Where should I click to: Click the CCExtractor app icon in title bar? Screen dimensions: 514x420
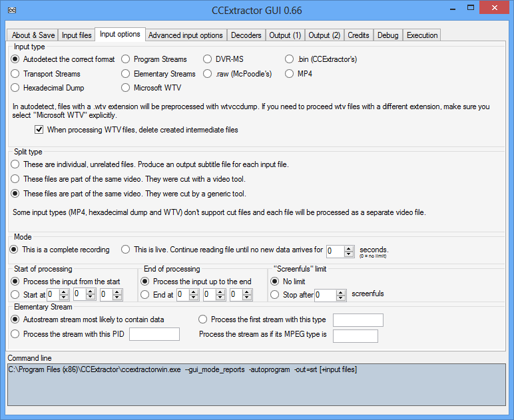12,10
